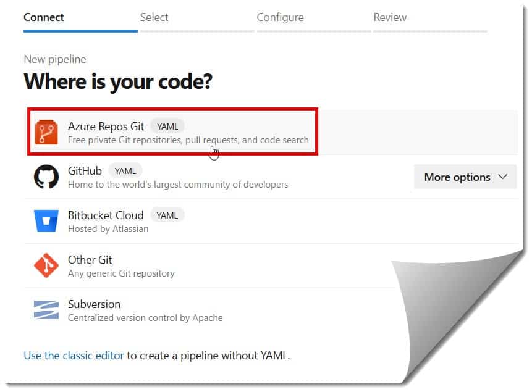The image size is (532, 392).
Task: Select the Azure Repos Git source icon
Action: click(x=46, y=131)
